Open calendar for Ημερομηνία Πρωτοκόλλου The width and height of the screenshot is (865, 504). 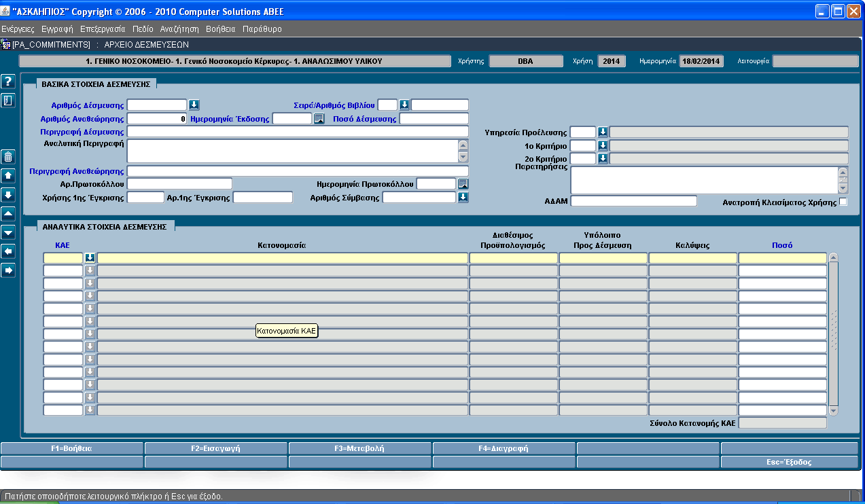(x=463, y=183)
